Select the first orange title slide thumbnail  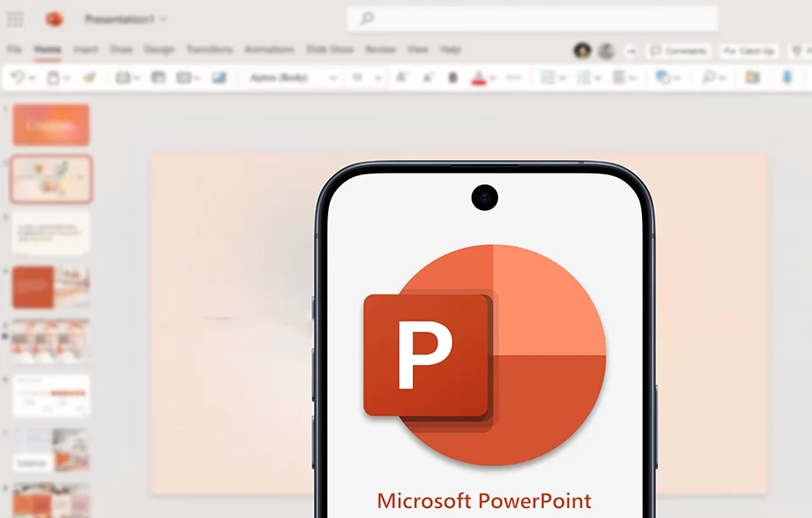pyautogui.click(x=52, y=124)
